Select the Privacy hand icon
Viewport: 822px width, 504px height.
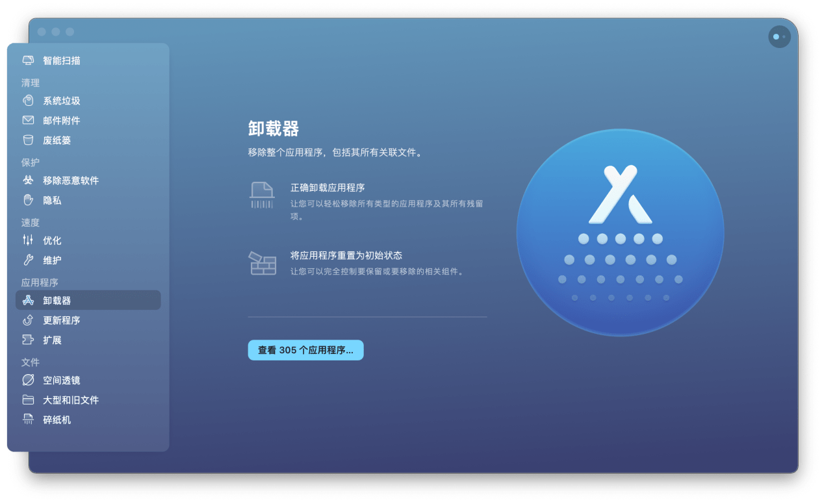tap(28, 200)
